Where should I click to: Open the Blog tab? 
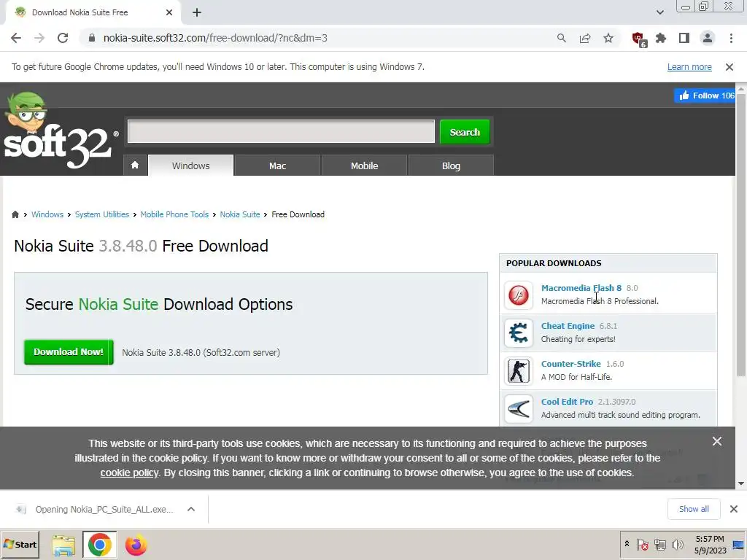click(451, 166)
